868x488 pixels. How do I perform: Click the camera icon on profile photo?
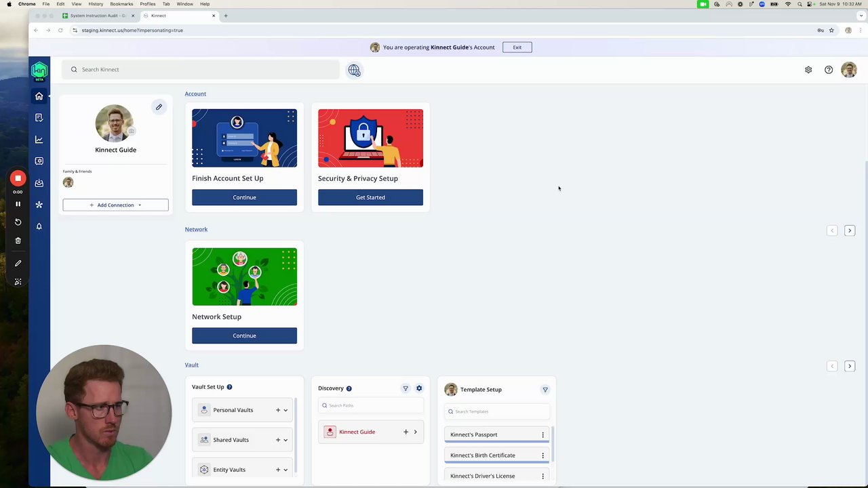(132, 131)
